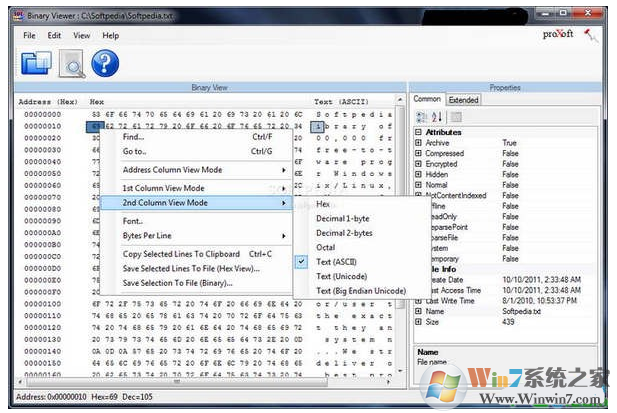The width and height of the screenshot is (617, 413).
Task: Click the Binary View panel header
Action: click(x=210, y=87)
